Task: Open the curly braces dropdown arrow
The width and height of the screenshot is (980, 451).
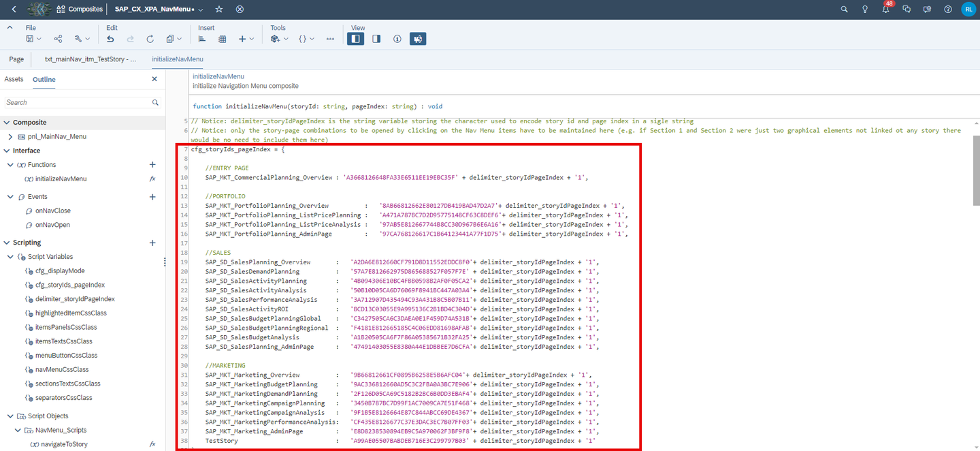Action: (x=312, y=40)
